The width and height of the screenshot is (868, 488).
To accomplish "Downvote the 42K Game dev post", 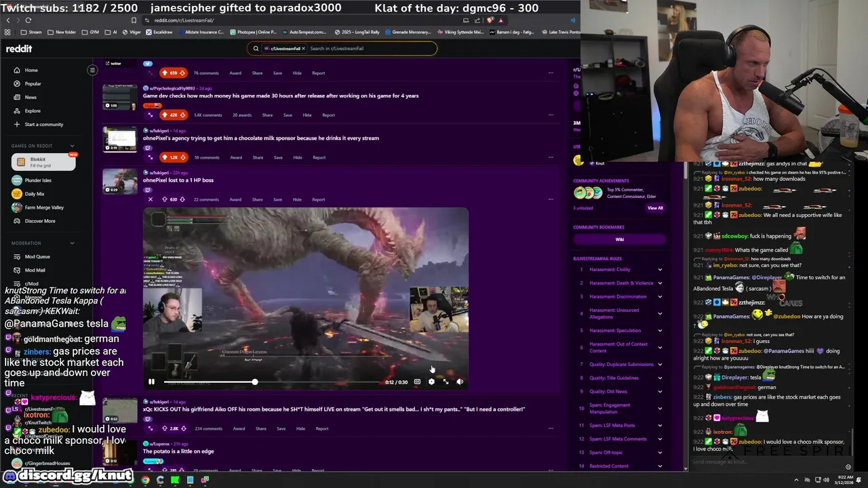I will tap(182, 115).
